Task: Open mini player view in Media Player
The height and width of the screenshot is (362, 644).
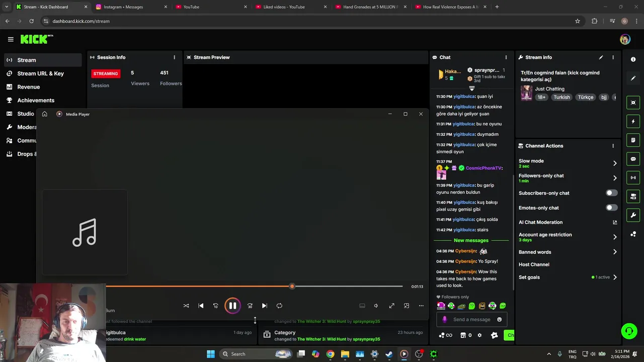Action: tap(407, 306)
